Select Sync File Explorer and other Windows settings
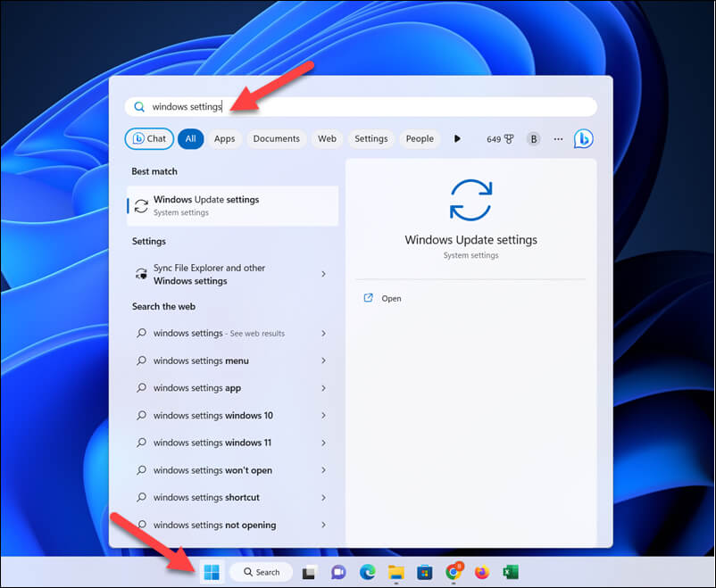This screenshot has width=716, height=588. (232, 274)
